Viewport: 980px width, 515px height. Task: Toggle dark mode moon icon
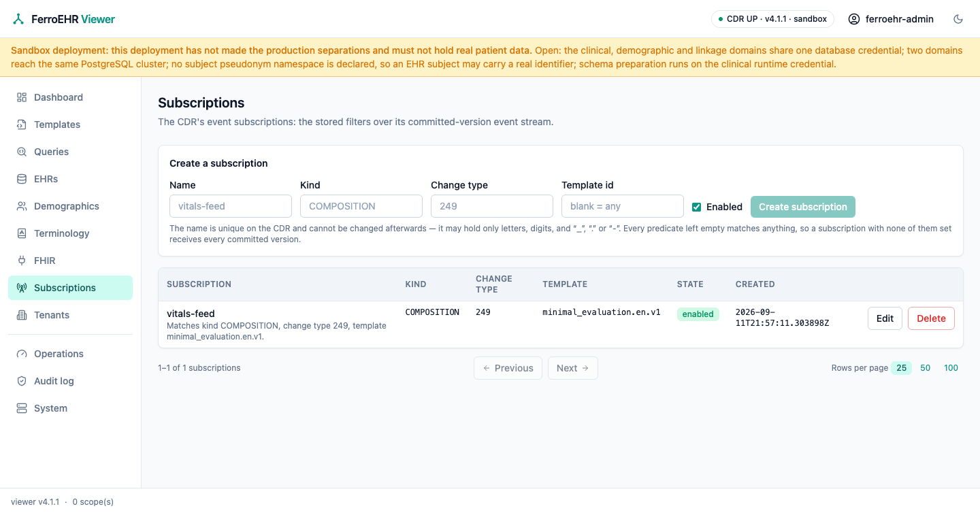[x=958, y=19]
